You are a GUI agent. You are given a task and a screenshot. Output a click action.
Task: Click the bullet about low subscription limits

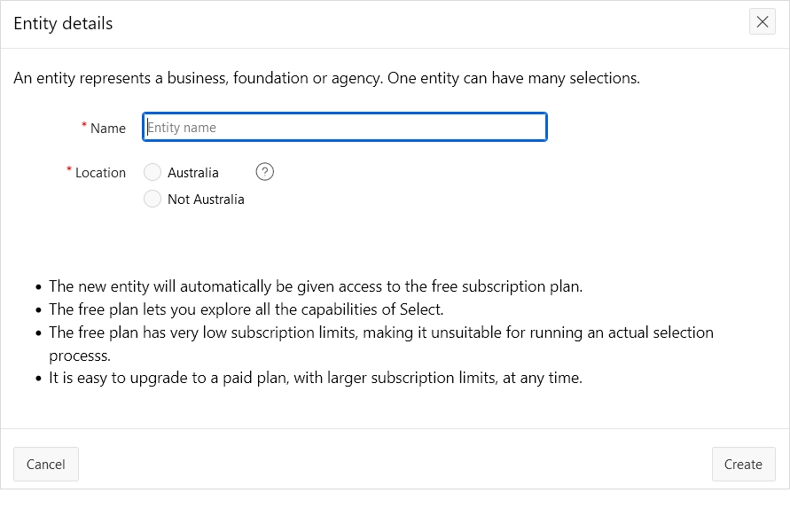pyautogui.click(x=380, y=332)
